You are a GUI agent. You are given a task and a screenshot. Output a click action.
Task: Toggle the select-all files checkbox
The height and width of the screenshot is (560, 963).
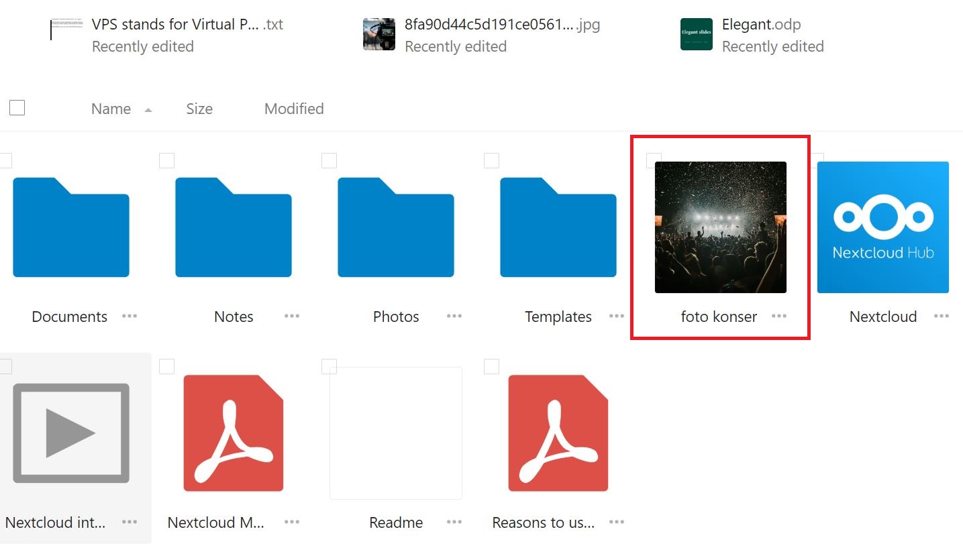(17, 107)
